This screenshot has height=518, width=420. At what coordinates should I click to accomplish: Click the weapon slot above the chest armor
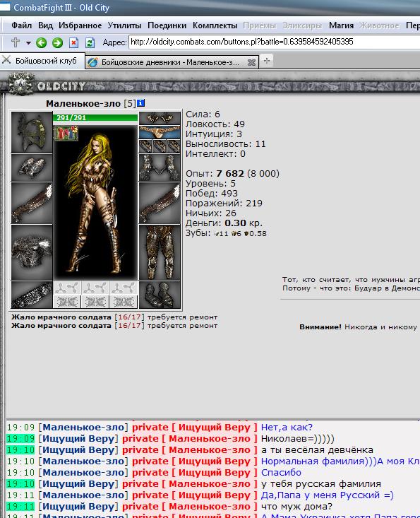[x=32, y=203]
